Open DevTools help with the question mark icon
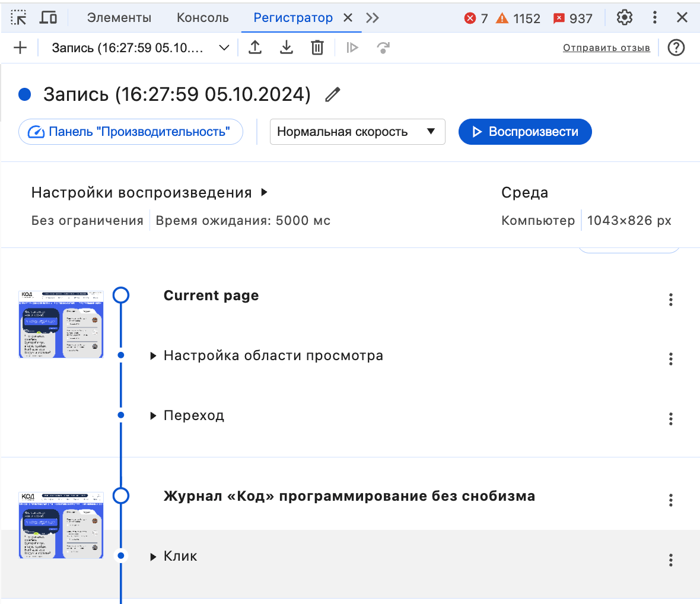 pyautogui.click(x=676, y=47)
